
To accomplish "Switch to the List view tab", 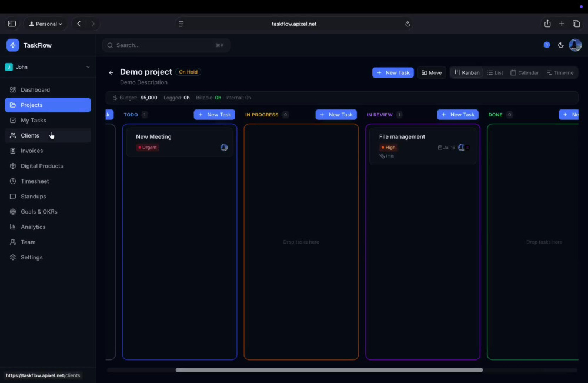I will (495, 73).
